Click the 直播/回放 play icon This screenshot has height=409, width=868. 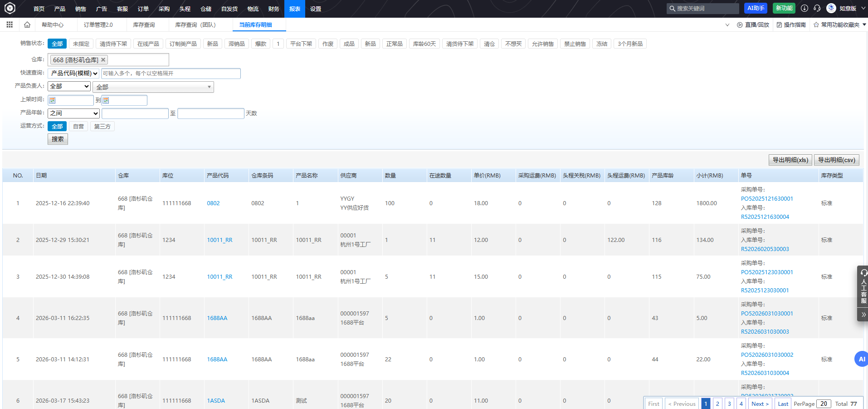click(x=740, y=25)
